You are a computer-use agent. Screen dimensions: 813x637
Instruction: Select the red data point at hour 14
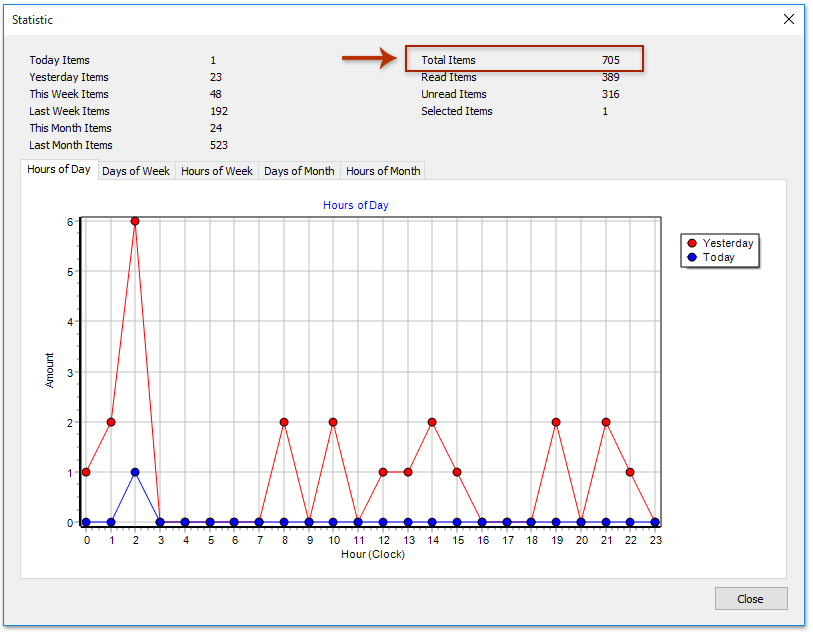432,422
